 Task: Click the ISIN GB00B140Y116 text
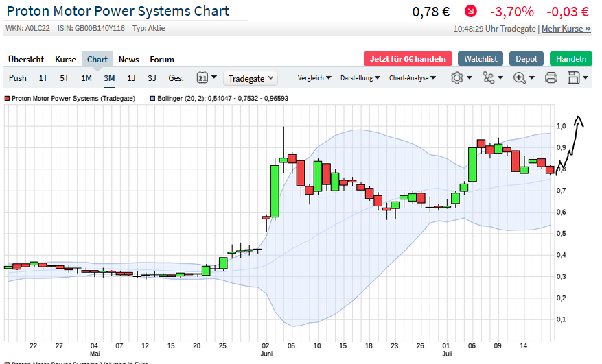[91, 28]
